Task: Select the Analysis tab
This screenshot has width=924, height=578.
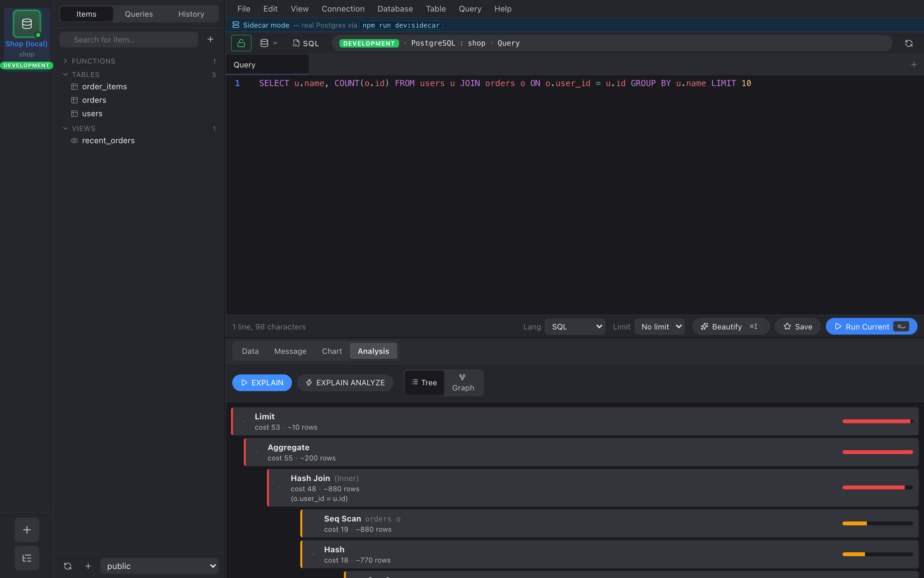Action: click(x=373, y=351)
